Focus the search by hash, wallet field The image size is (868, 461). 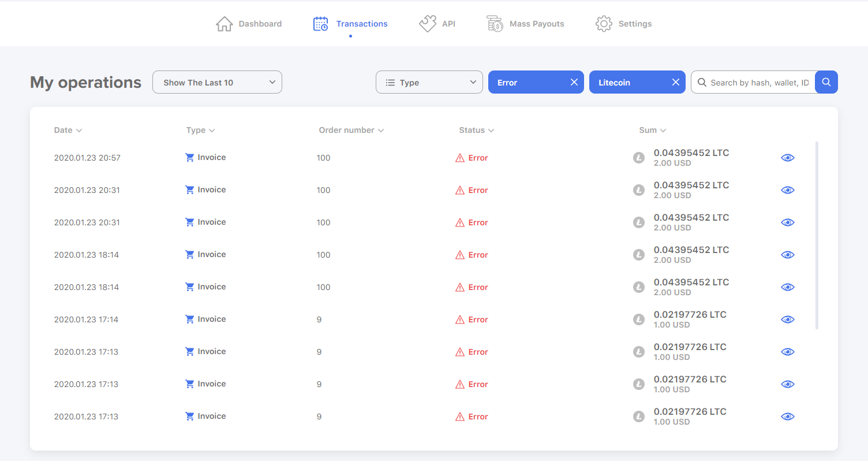tap(753, 82)
